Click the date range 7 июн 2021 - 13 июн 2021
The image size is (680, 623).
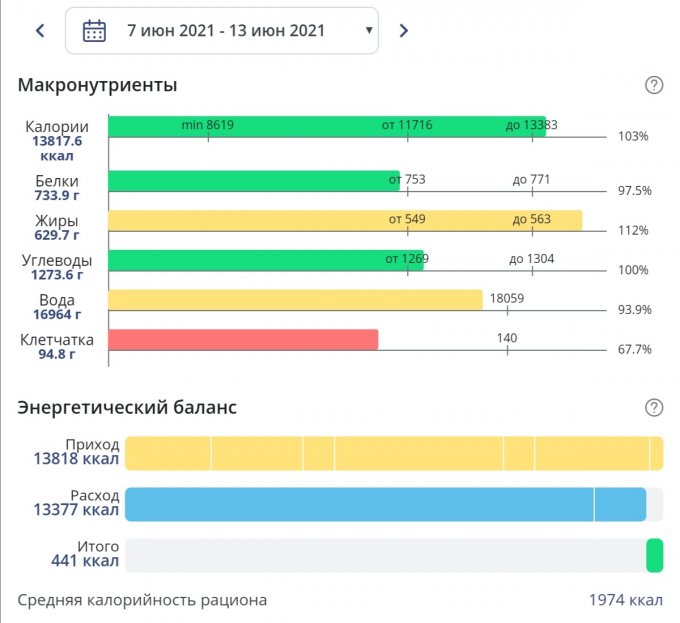226,31
